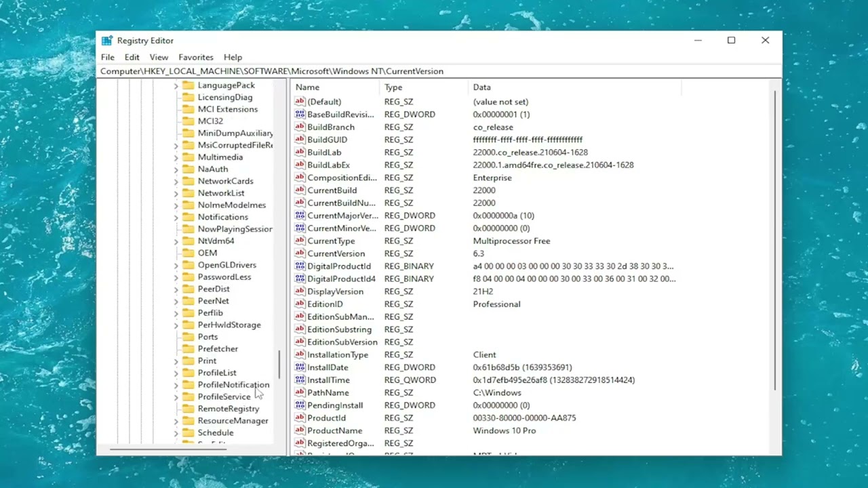Click the DigitalProductId4 binary icon
The width and height of the screenshot is (868, 488).
tap(300, 279)
